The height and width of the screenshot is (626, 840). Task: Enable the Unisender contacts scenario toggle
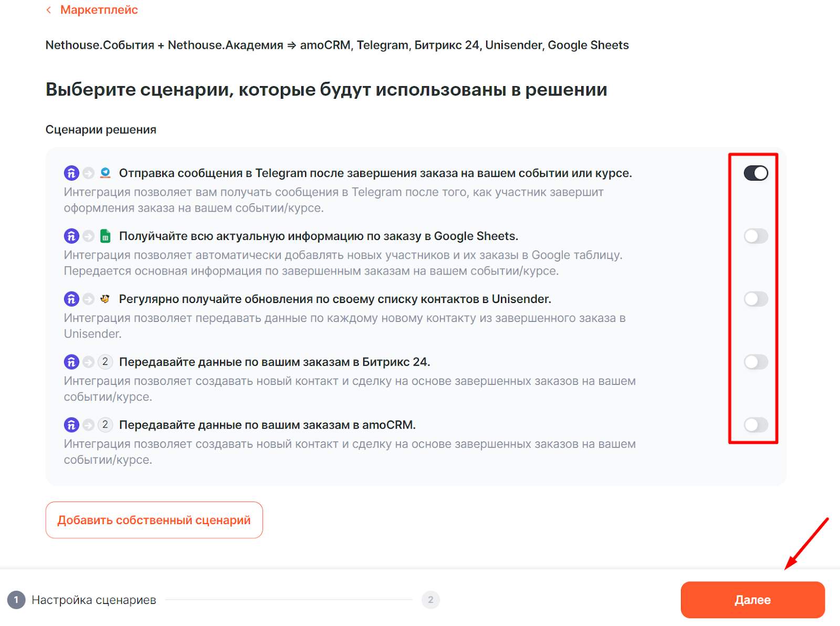click(x=755, y=299)
